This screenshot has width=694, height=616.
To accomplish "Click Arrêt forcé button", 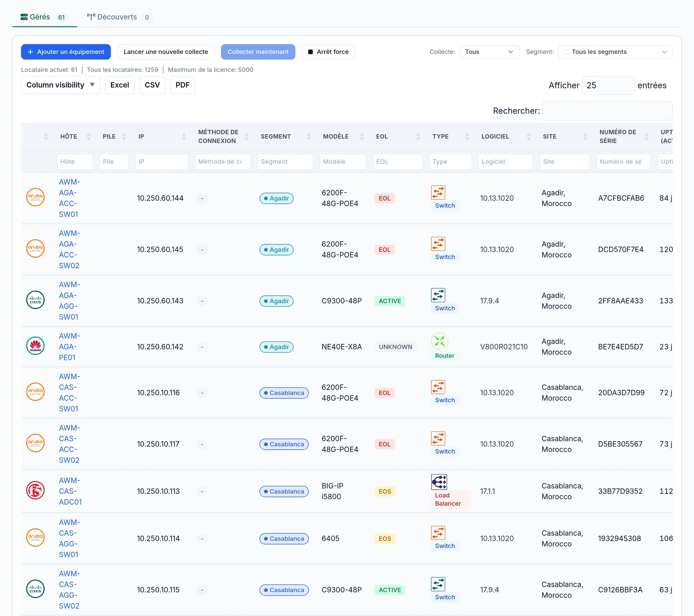I will coord(328,52).
